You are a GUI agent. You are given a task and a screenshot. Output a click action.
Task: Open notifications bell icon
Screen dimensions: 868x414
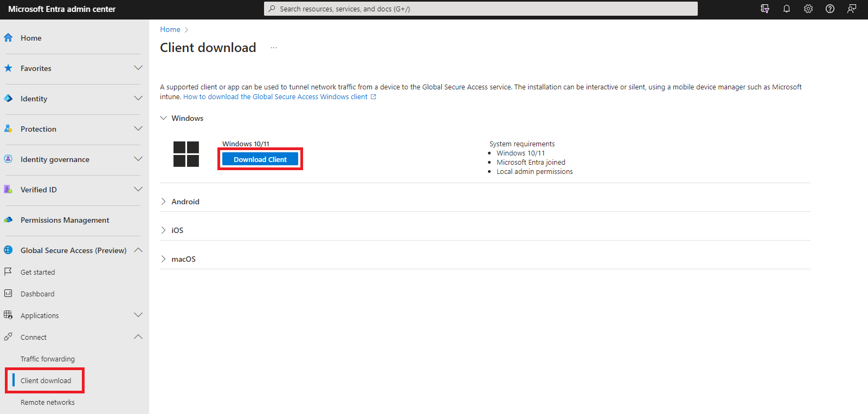tap(787, 9)
